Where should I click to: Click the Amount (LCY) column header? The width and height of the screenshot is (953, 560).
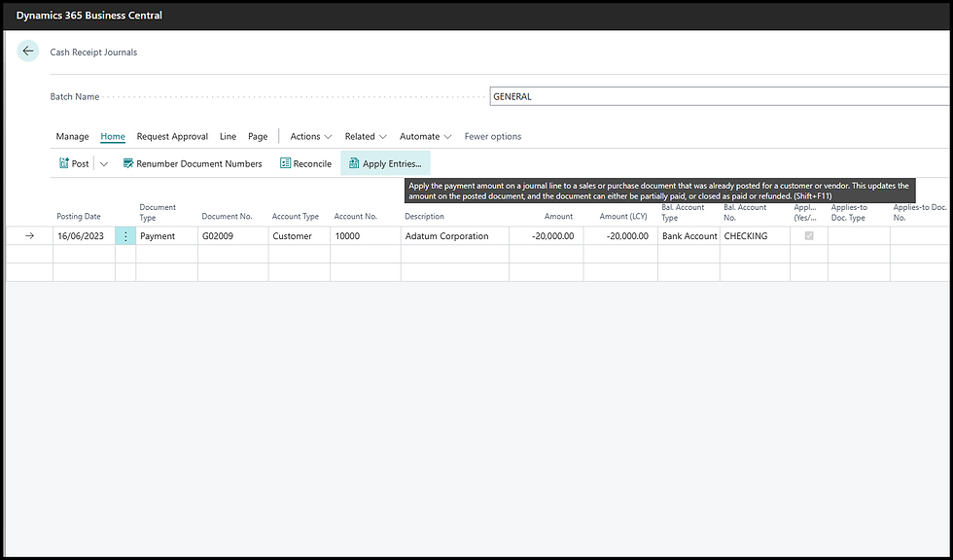(623, 216)
